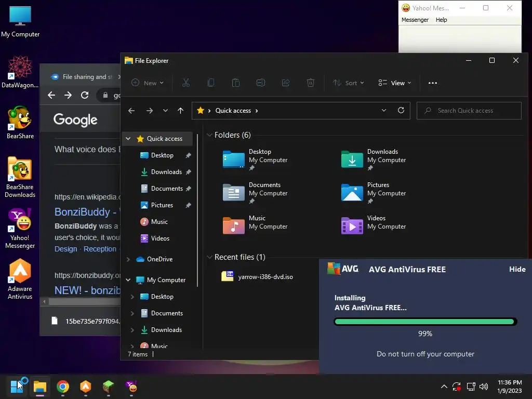The height and width of the screenshot is (399, 532).
Task: Select Yahoo! Messenger desktop shortcut
Action: click(20, 229)
